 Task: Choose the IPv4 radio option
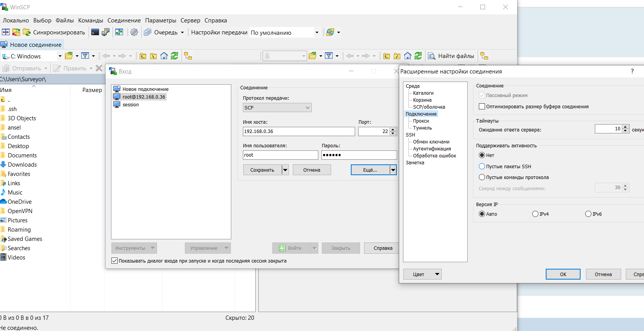pos(535,214)
